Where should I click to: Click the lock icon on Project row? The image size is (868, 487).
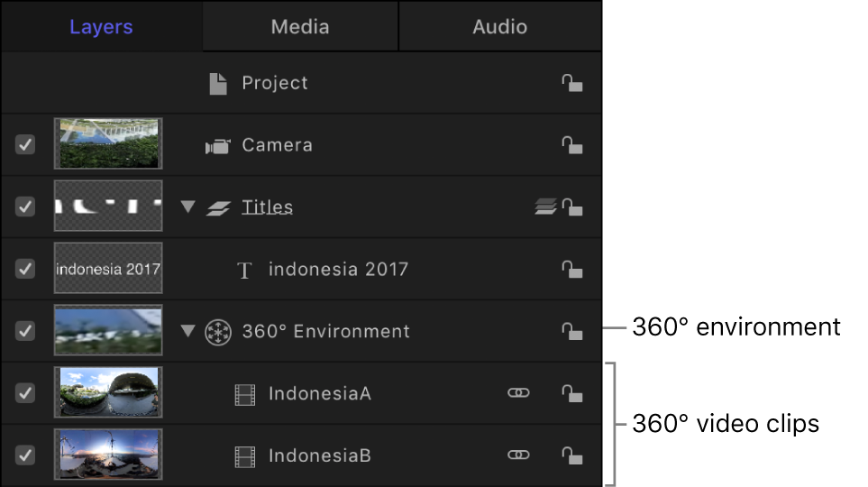click(571, 84)
